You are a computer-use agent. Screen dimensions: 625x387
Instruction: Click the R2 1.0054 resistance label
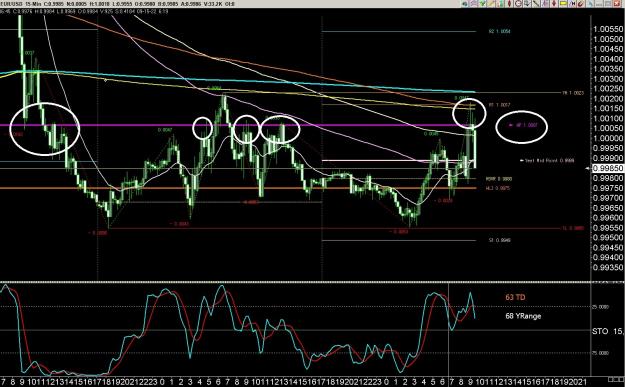(x=499, y=31)
